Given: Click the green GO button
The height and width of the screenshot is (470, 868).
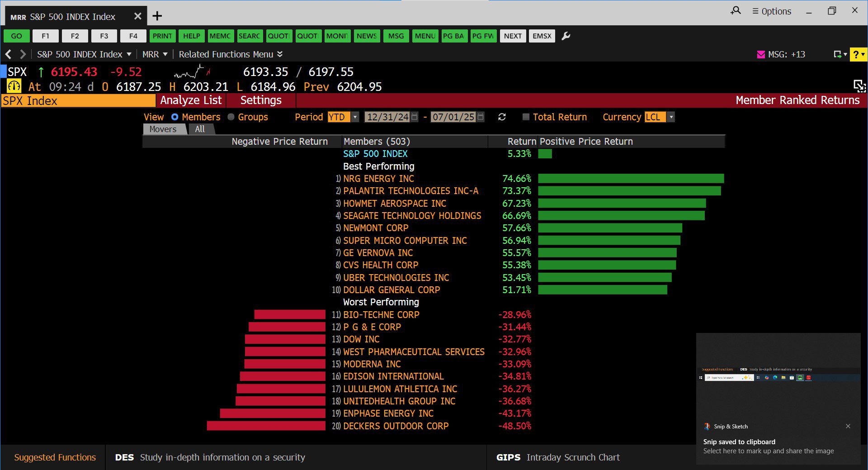Looking at the screenshot, I should pyautogui.click(x=17, y=36).
